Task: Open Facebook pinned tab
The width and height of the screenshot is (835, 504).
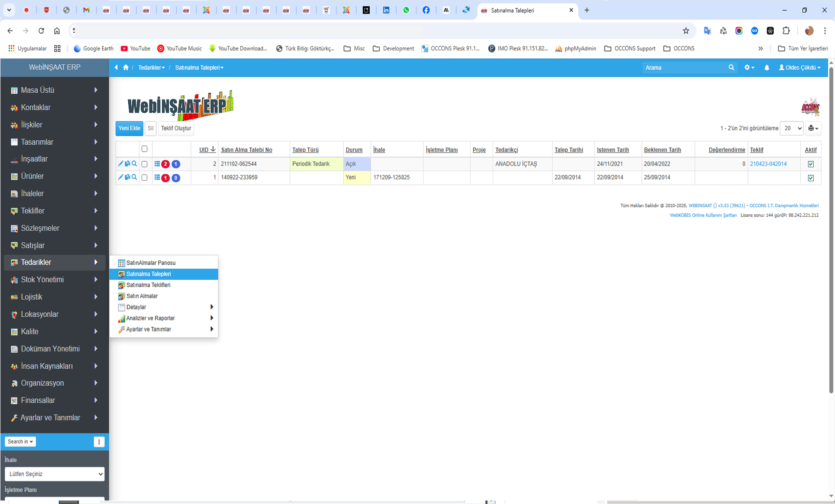Action: [426, 10]
